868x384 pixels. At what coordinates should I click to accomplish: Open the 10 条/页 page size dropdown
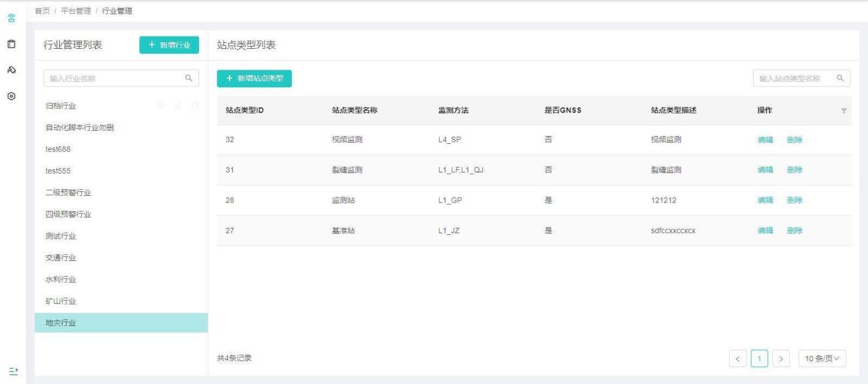tap(822, 358)
